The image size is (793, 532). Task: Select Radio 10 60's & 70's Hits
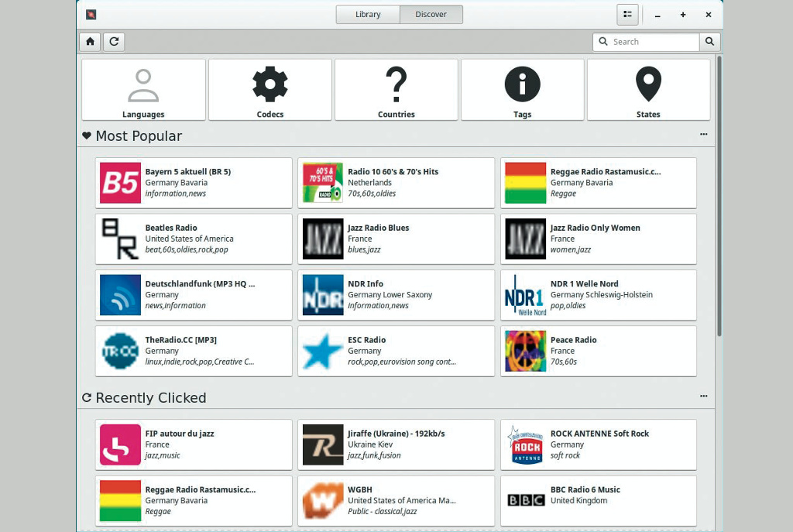(393, 172)
